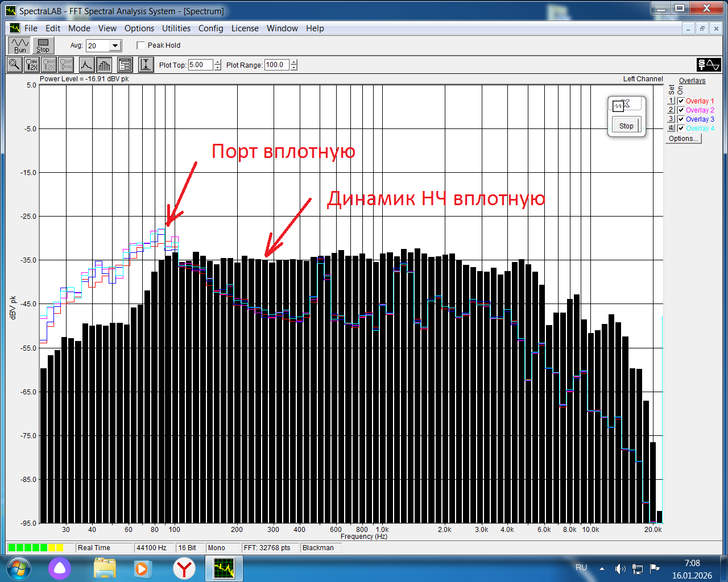Switch to bar graph plot style
728x582 pixels.
click(x=104, y=65)
